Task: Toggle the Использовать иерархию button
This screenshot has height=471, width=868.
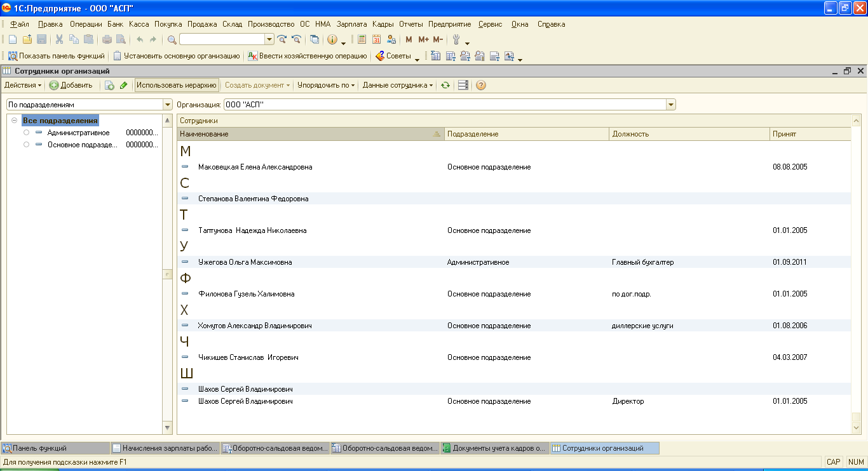Action: [177, 85]
